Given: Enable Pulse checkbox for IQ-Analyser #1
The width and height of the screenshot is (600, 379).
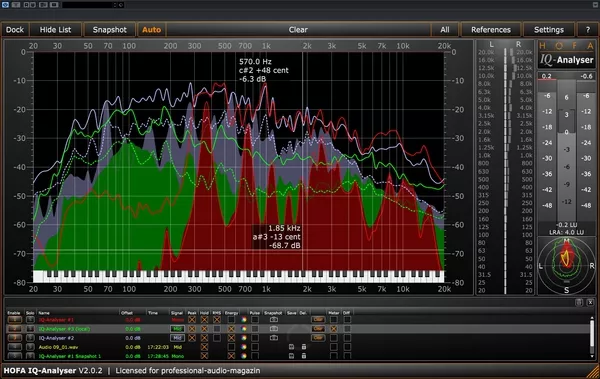Looking at the screenshot, I should [x=255, y=320].
